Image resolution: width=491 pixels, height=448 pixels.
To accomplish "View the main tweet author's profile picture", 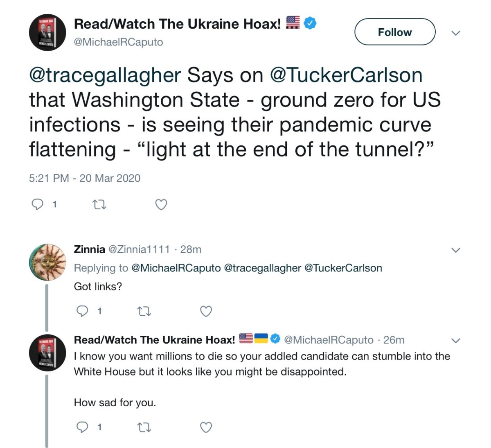I will point(47,32).
